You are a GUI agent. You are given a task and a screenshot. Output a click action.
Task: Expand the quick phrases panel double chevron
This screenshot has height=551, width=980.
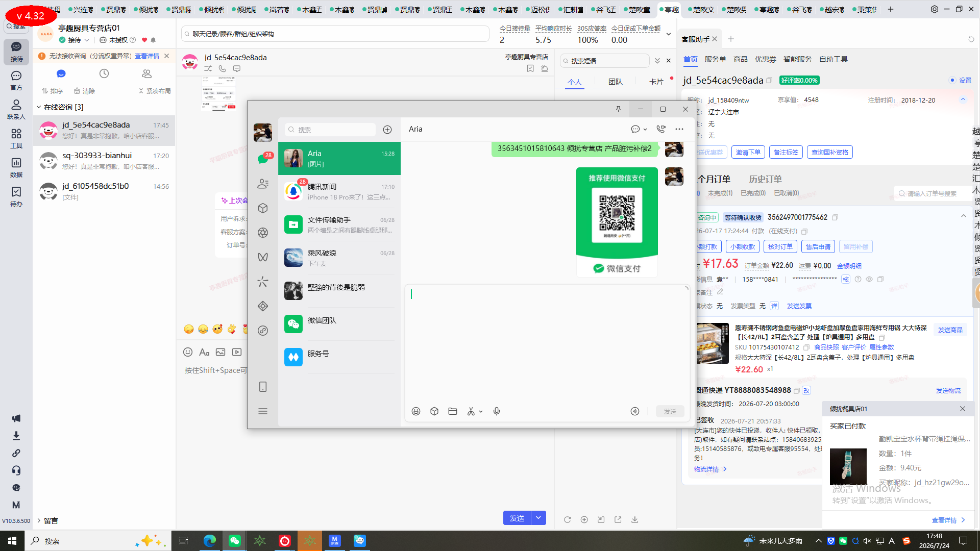(657, 61)
